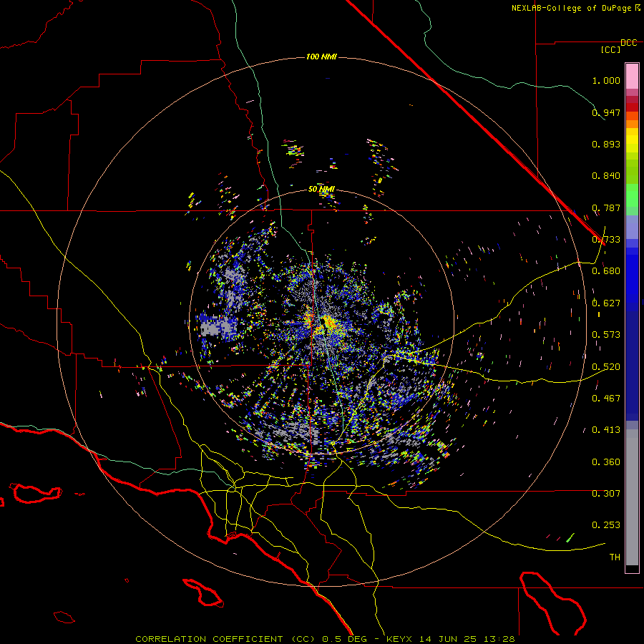Click the 0.360 legend value
The width and height of the screenshot is (644, 644).
(x=606, y=462)
